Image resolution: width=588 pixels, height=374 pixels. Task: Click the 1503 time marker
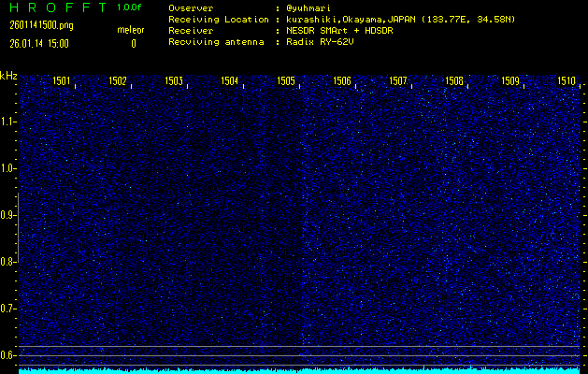174,81
